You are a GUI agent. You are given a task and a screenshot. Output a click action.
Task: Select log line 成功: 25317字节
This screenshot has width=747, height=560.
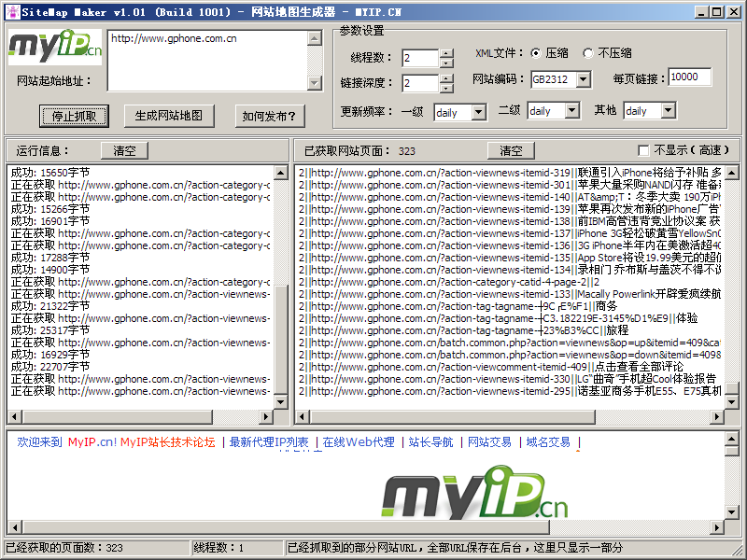coord(50,330)
